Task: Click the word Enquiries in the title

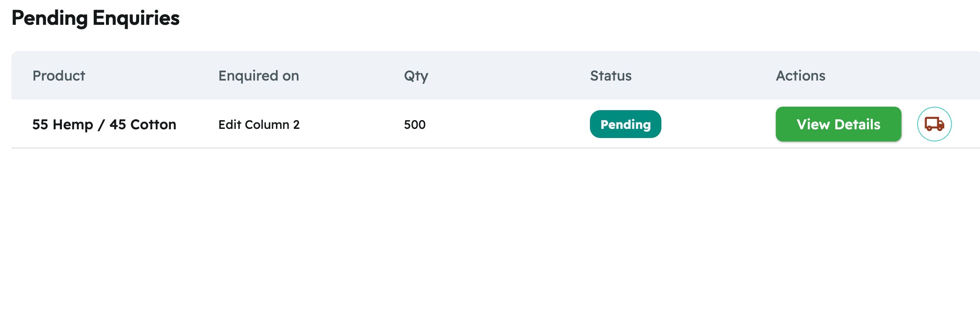Action: 136,18
